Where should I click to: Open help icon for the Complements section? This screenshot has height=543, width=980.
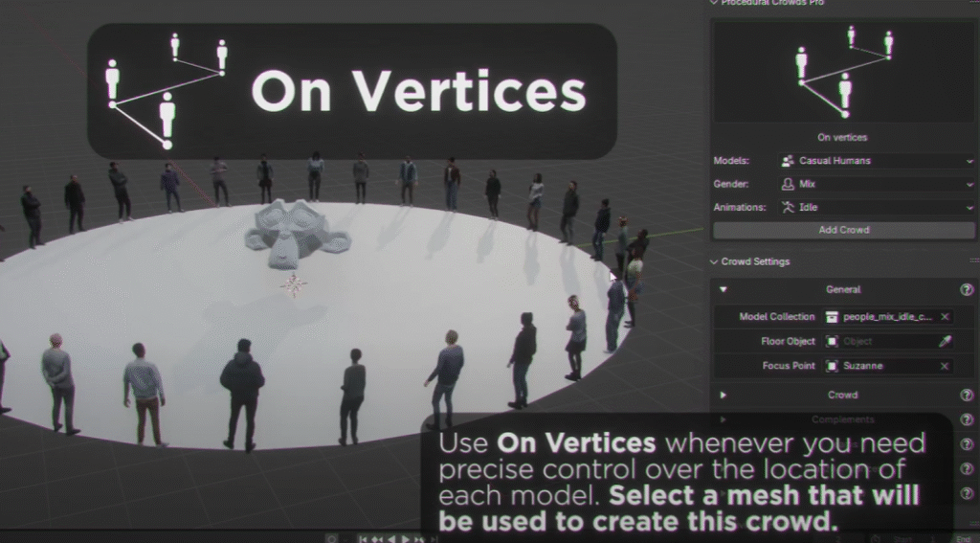pos(967,419)
